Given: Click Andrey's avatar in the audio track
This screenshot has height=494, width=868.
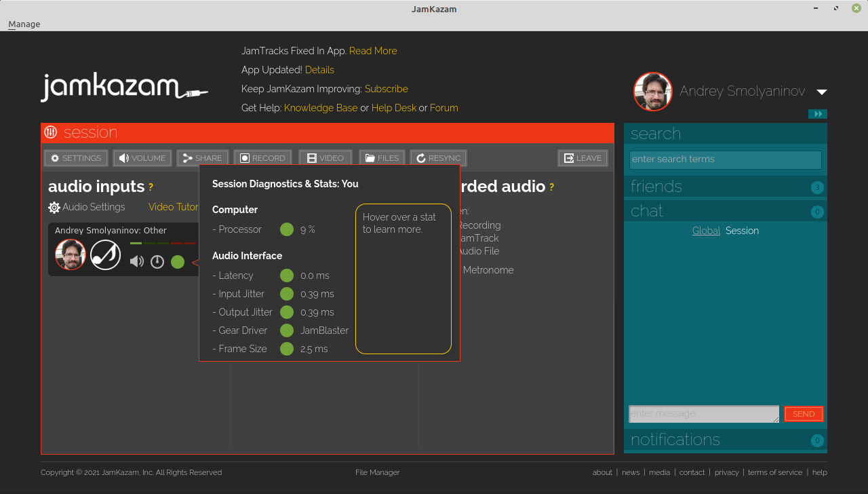Looking at the screenshot, I should [71, 254].
